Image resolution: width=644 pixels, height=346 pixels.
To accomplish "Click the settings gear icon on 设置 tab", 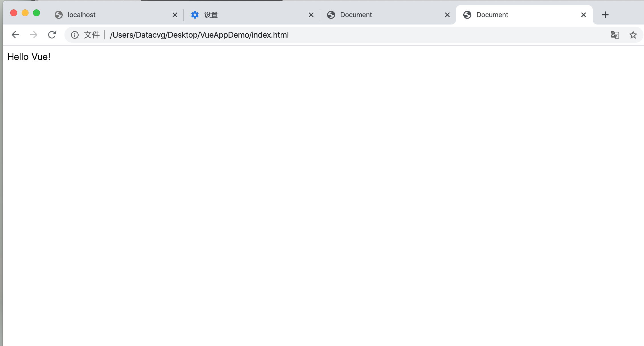I will pos(195,15).
